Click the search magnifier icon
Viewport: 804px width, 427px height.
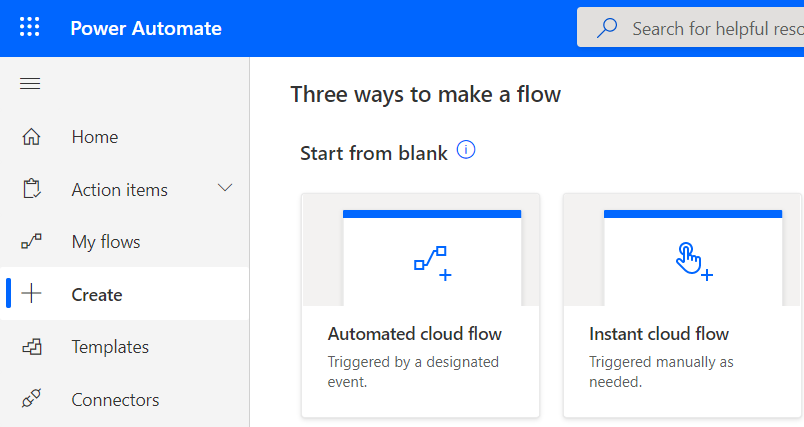point(607,28)
